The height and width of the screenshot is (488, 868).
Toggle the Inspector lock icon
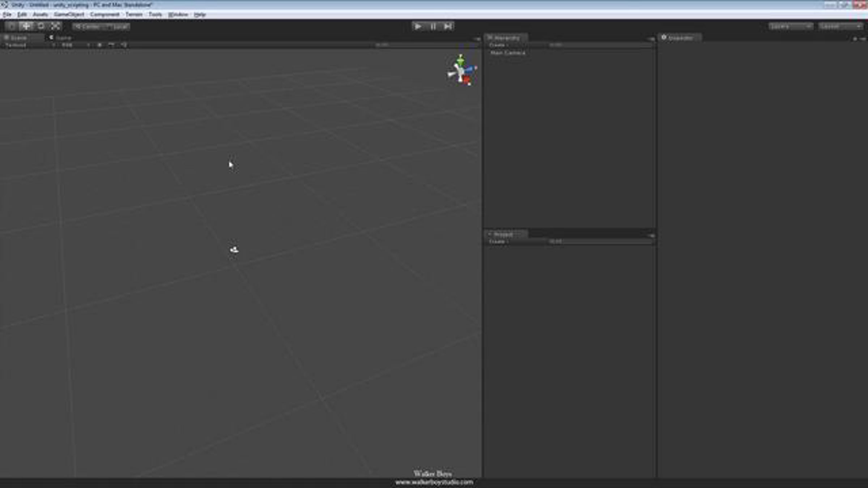(x=855, y=39)
